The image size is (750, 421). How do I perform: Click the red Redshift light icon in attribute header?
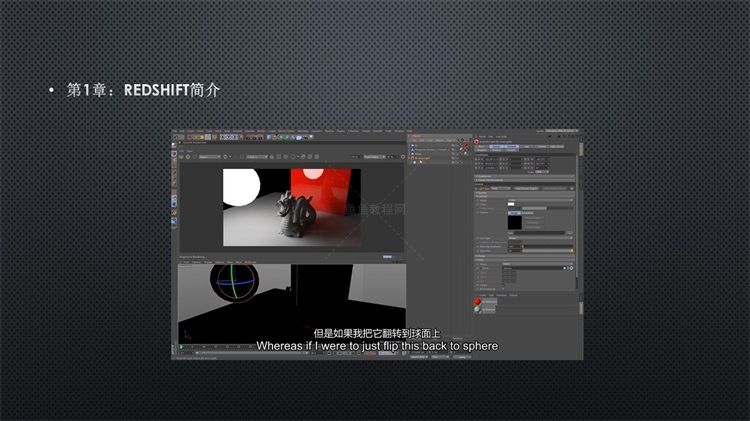click(x=476, y=142)
